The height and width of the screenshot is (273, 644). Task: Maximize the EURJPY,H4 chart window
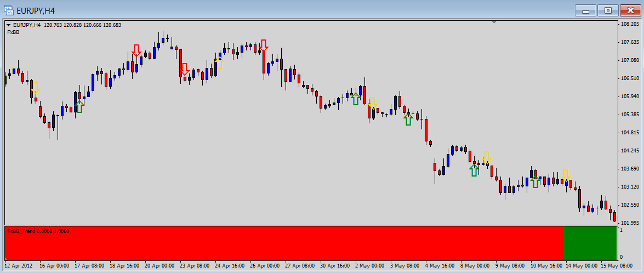(x=607, y=10)
